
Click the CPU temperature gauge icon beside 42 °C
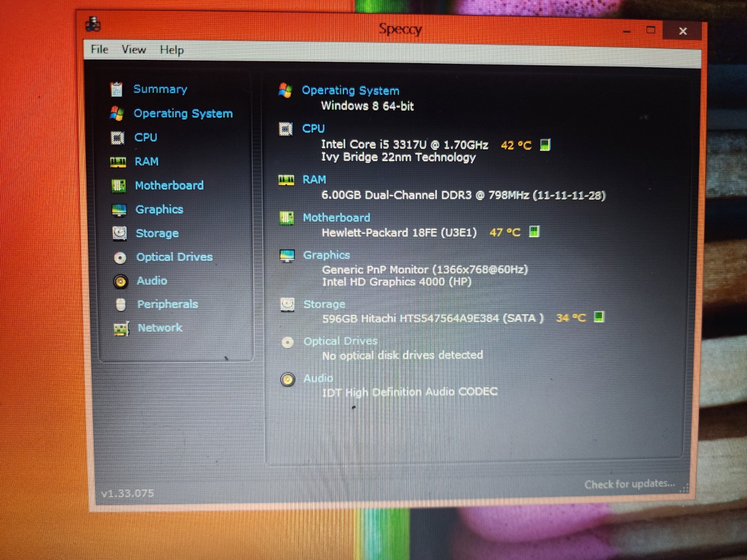pos(545,145)
